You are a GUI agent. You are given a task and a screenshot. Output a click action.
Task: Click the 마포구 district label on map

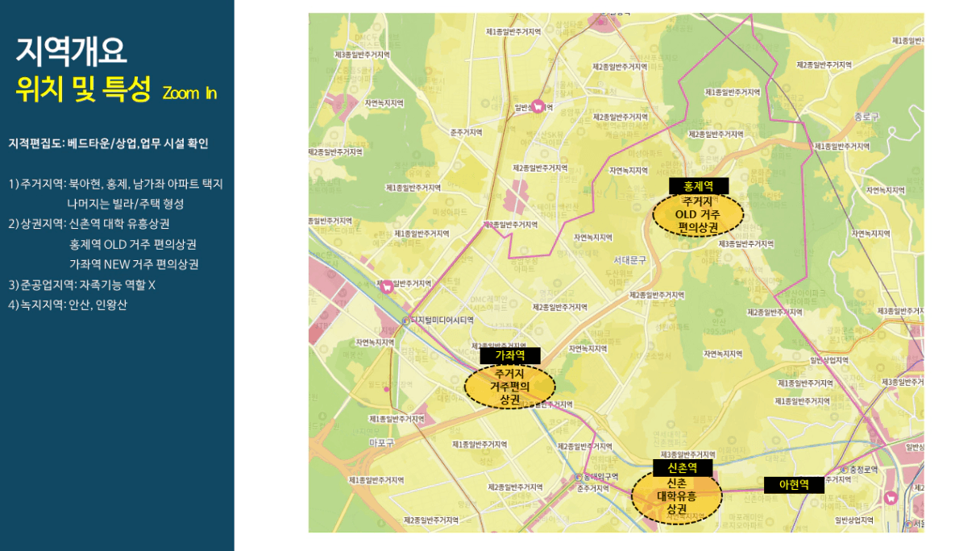[x=381, y=442]
